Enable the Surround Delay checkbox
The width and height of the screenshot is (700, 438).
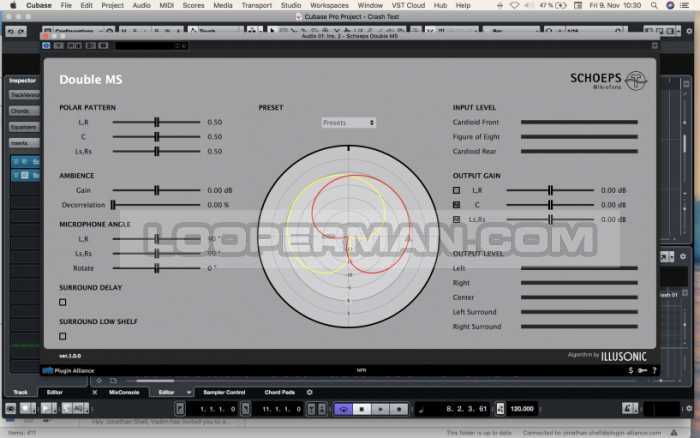pos(62,302)
